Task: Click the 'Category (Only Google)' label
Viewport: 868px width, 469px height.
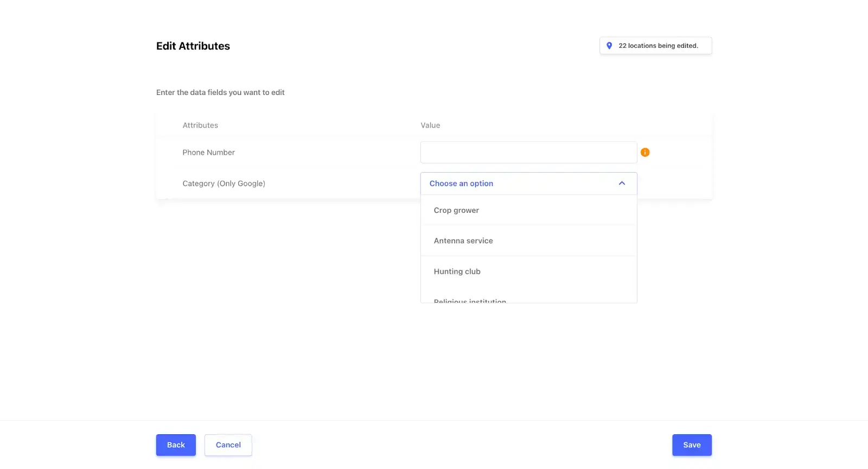Action: [224, 183]
